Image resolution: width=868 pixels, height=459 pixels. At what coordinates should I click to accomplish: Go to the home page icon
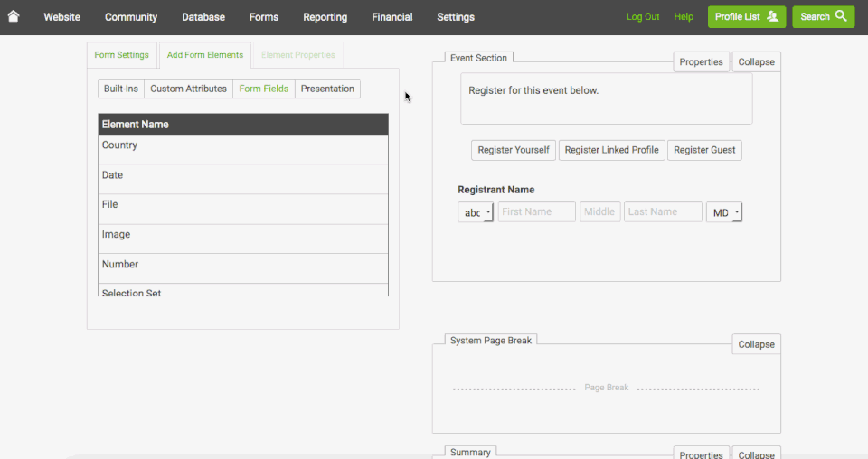[14, 16]
